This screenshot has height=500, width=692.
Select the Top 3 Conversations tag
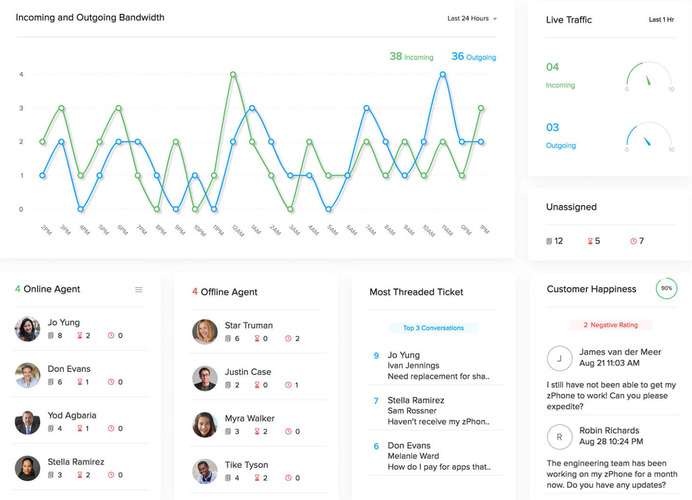pos(433,328)
